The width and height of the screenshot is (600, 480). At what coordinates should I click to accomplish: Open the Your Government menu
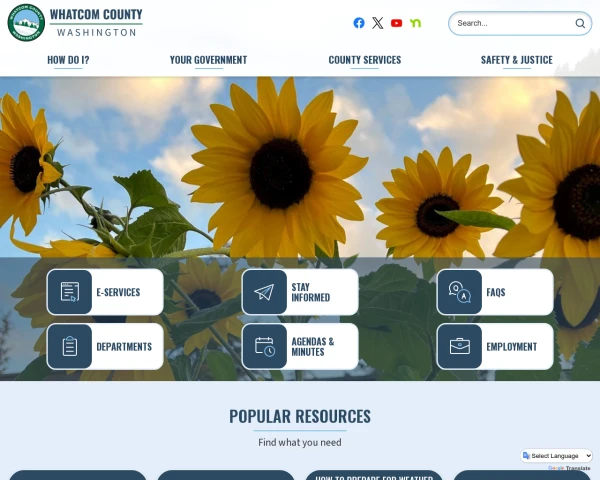point(208,60)
